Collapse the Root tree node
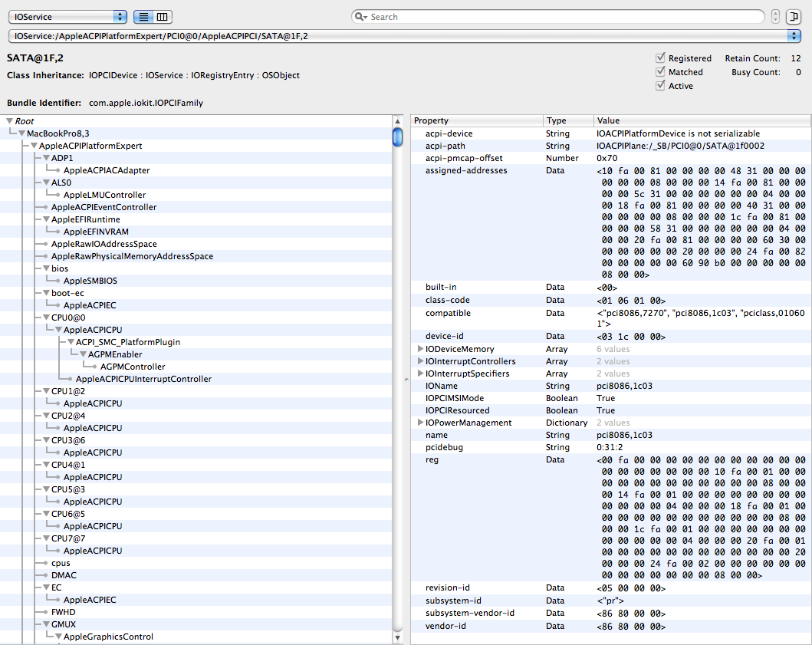 pyautogui.click(x=9, y=120)
